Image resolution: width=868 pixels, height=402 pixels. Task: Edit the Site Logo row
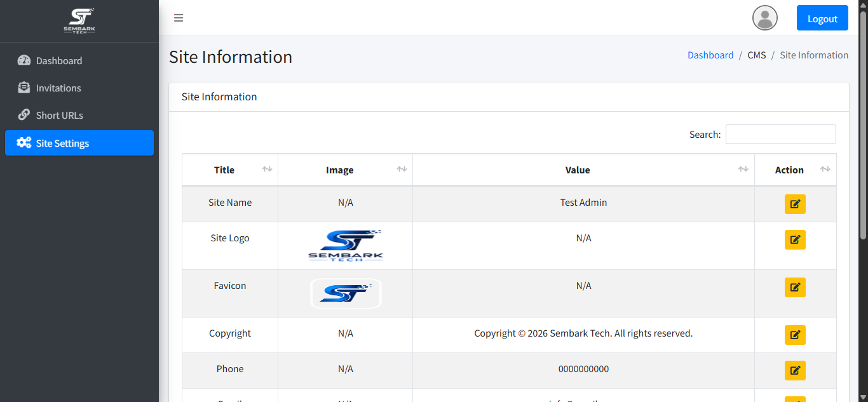point(795,239)
